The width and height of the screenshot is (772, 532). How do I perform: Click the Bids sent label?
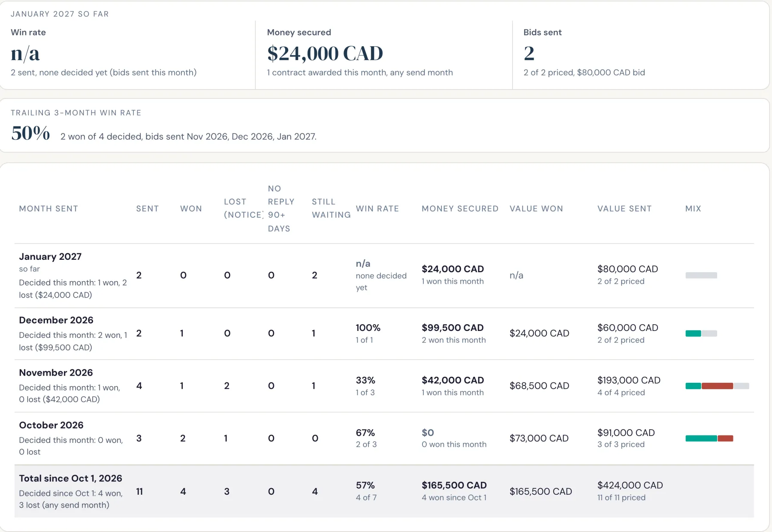542,33
